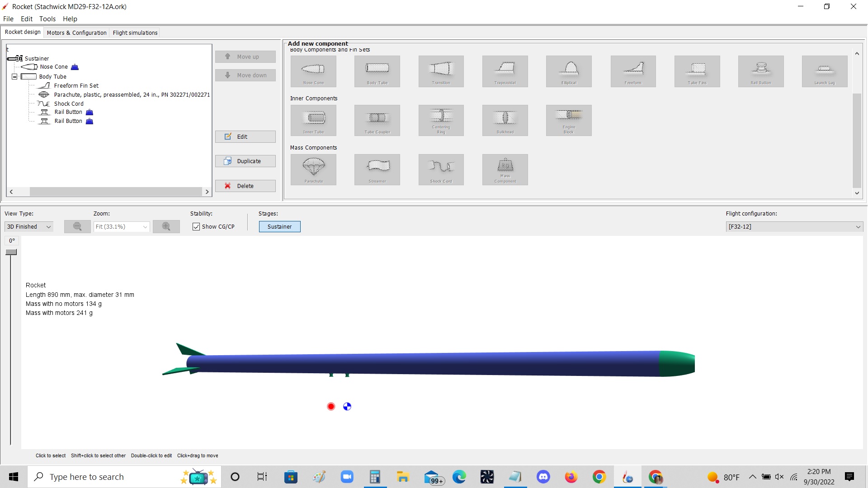Select the Sustainer stage button
The width and height of the screenshot is (868, 488).
[279, 226]
